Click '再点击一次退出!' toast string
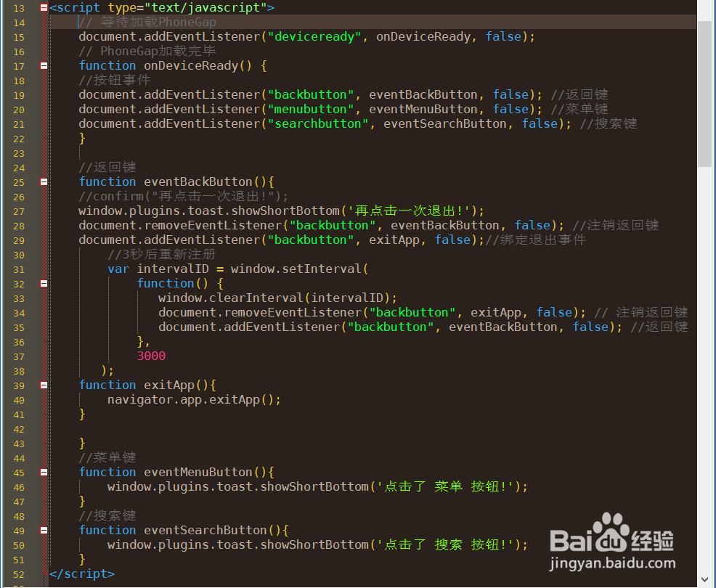The height and width of the screenshot is (588, 716). click(409, 211)
